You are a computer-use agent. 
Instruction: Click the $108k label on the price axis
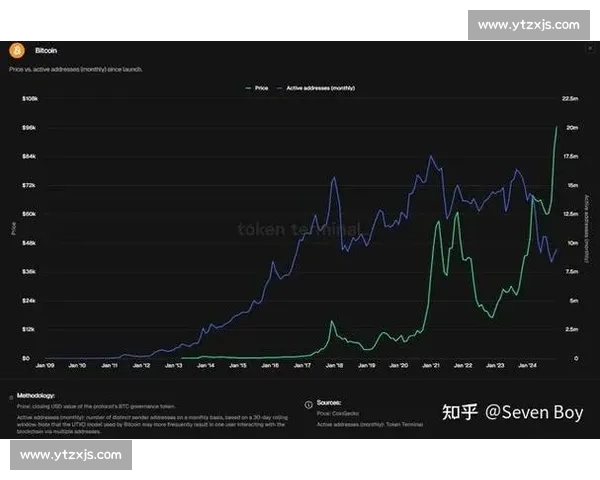(x=30, y=99)
